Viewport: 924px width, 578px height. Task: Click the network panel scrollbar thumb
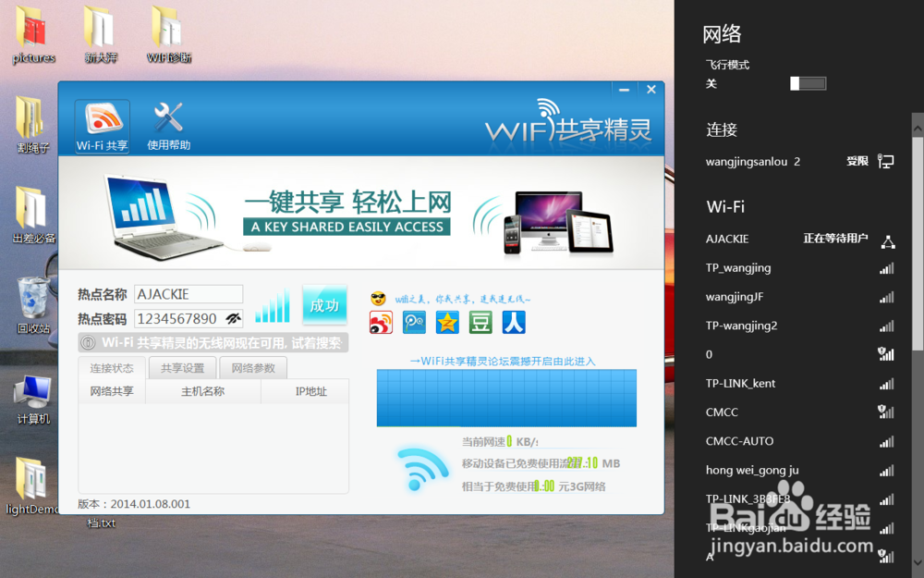coord(918,243)
